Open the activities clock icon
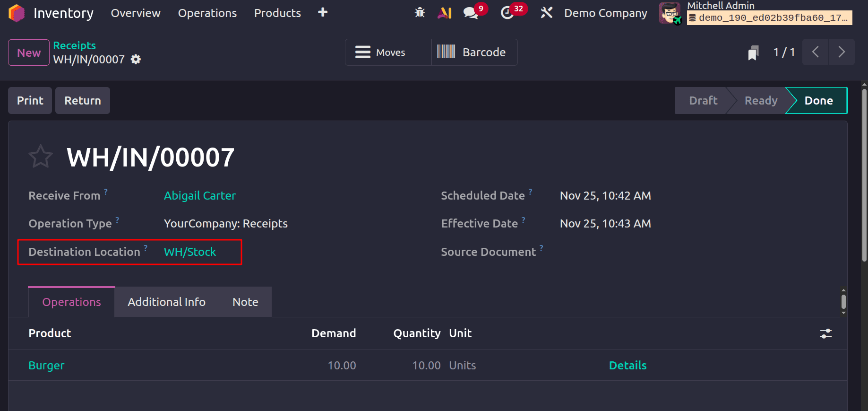 [x=507, y=13]
